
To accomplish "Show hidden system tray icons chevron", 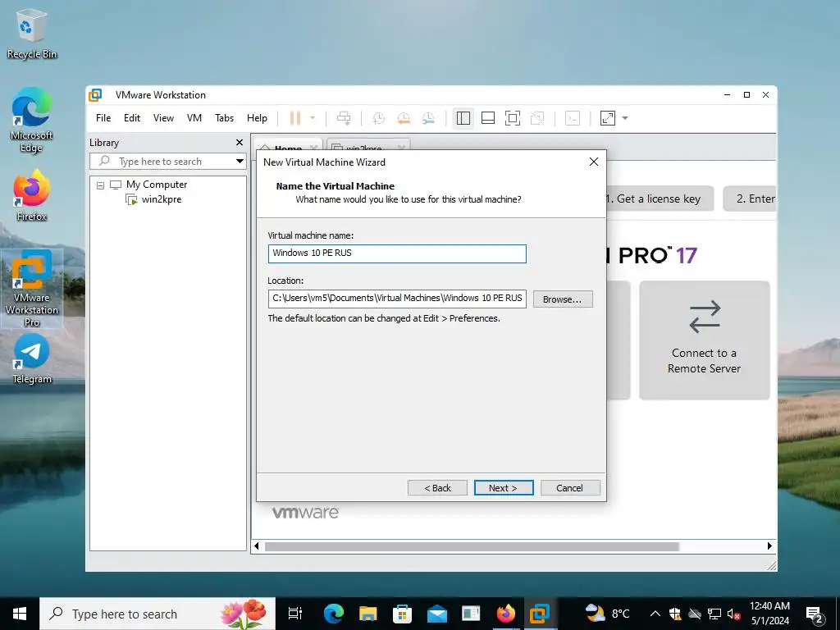I will tap(655, 614).
